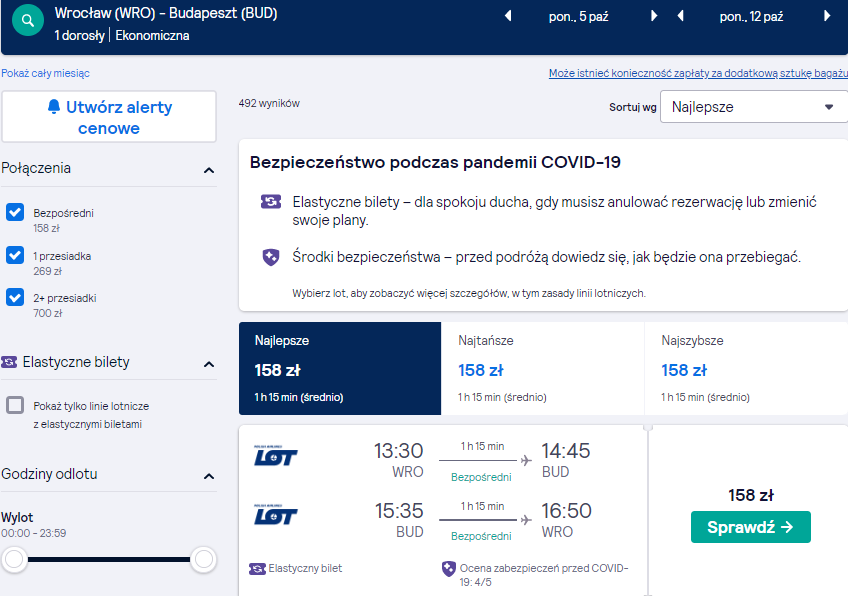Click the green search magnifier icon
Image resolution: width=848 pixels, height=596 pixels.
(28, 21)
